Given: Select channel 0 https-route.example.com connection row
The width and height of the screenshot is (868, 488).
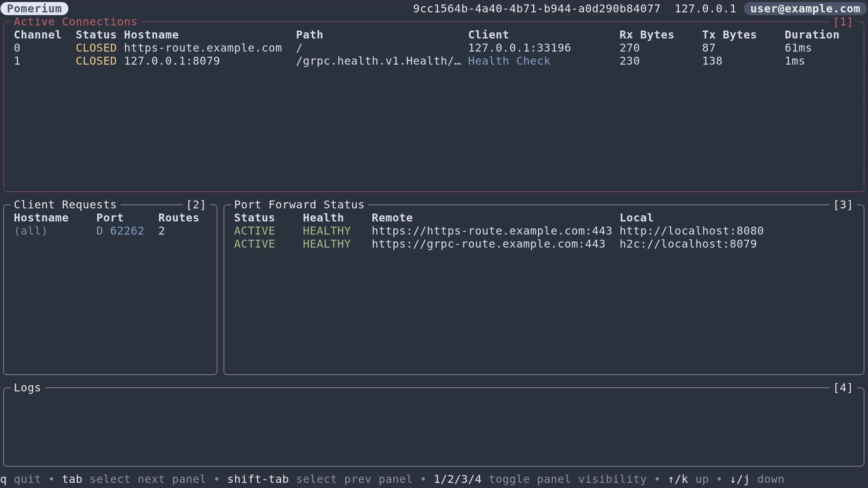Looking at the screenshot, I should (x=203, y=48).
